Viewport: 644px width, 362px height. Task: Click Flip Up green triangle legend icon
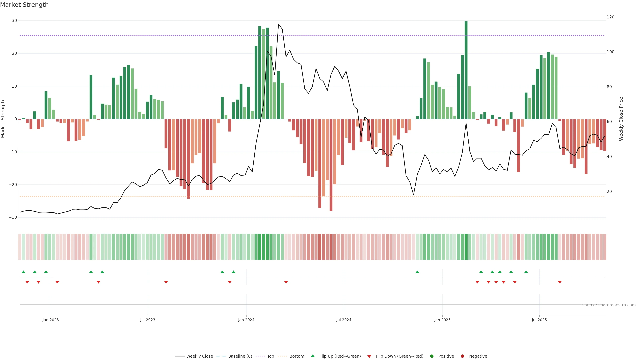312,356
